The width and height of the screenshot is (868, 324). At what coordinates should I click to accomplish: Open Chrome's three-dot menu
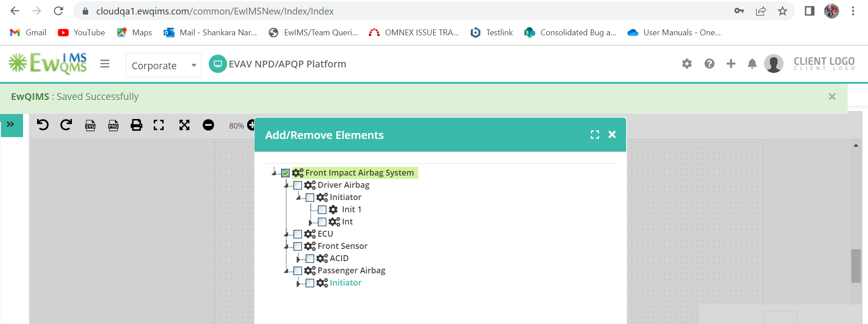[x=853, y=11]
